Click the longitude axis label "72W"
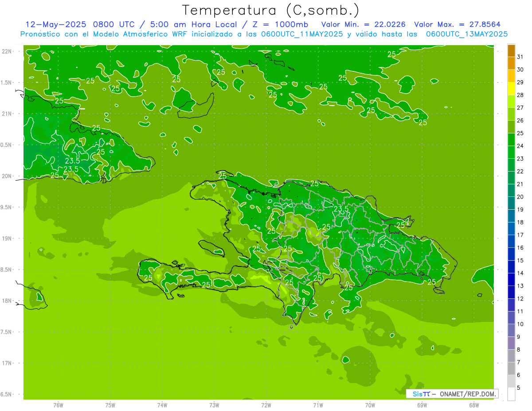The width and height of the screenshot is (532, 411). point(266,405)
